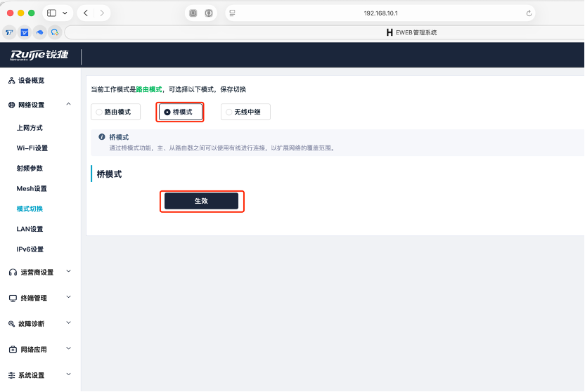Toggle the browser sidebar button
Screen dimensions: 585x392
click(x=51, y=13)
